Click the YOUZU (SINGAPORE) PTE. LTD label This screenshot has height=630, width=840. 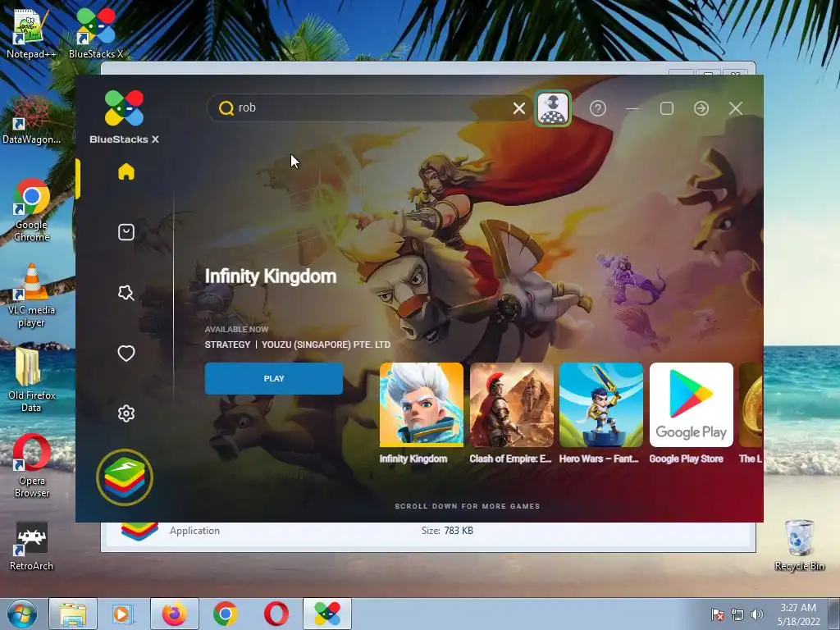(x=326, y=345)
